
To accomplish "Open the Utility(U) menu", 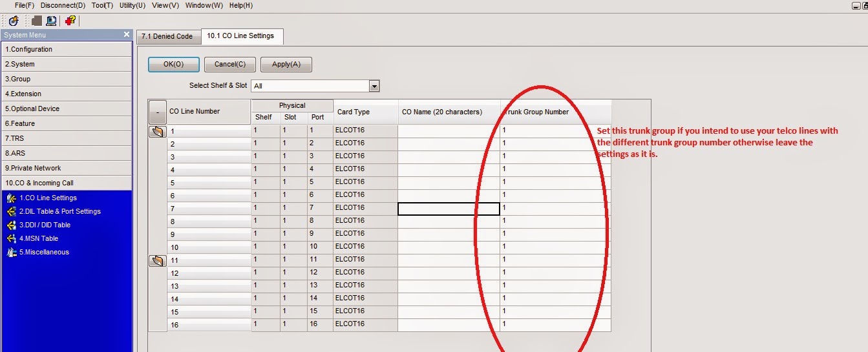I will pos(132,5).
